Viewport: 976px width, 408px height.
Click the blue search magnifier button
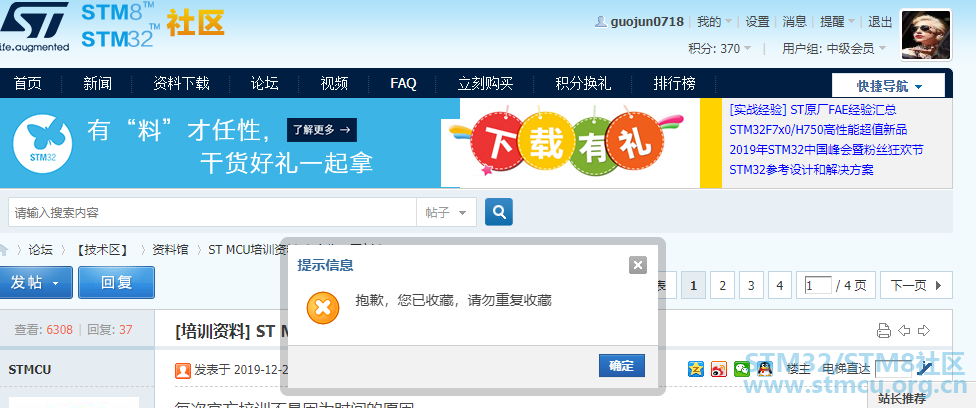coord(499,212)
